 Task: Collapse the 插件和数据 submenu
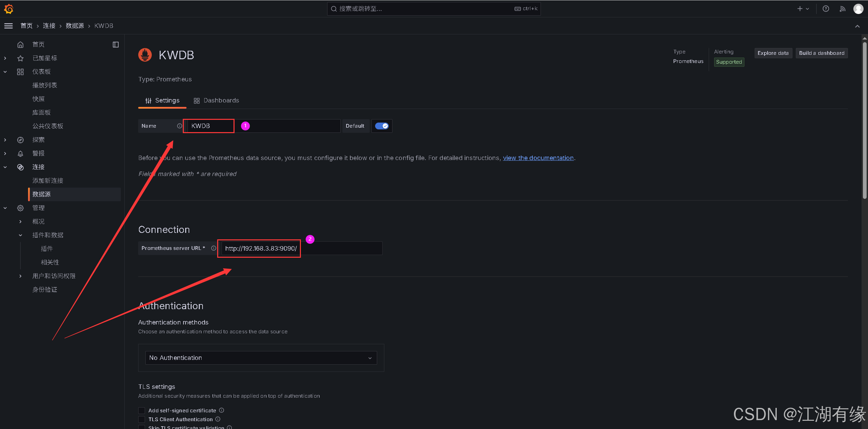tap(20, 235)
